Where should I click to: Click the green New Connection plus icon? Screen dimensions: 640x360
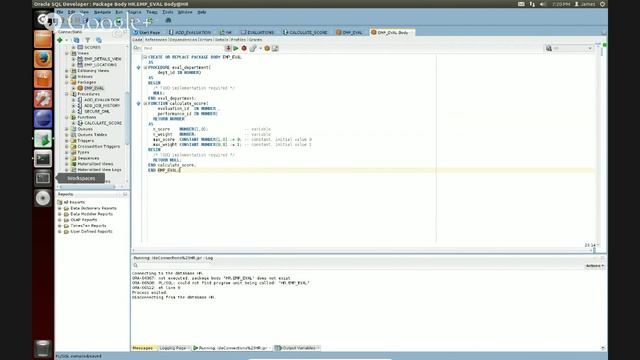tap(60, 40)
